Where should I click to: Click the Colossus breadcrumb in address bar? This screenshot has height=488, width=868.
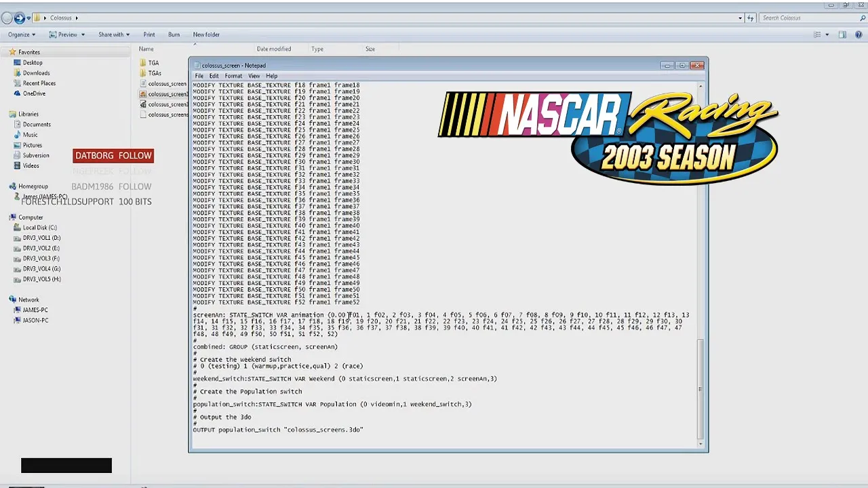[x=61, y=18]
